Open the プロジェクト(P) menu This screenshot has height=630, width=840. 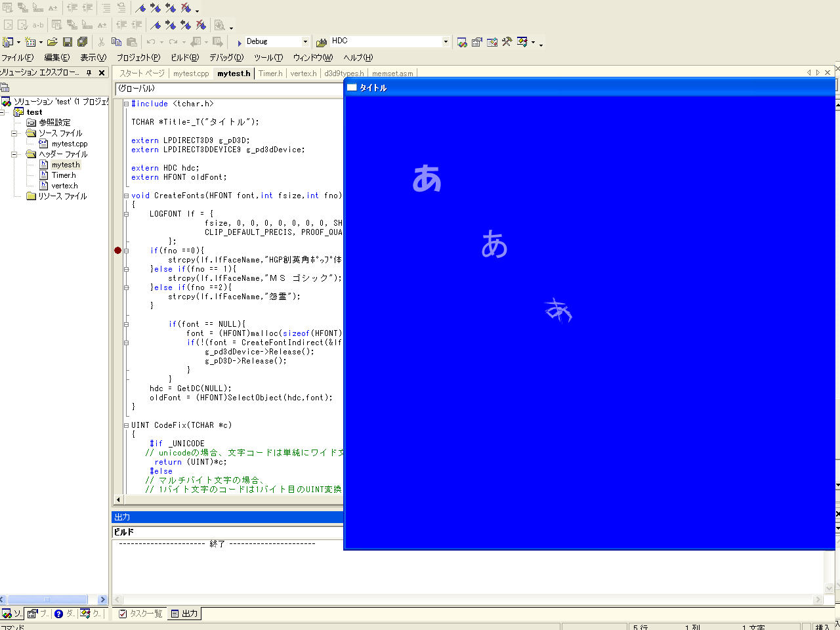(138, 58)
